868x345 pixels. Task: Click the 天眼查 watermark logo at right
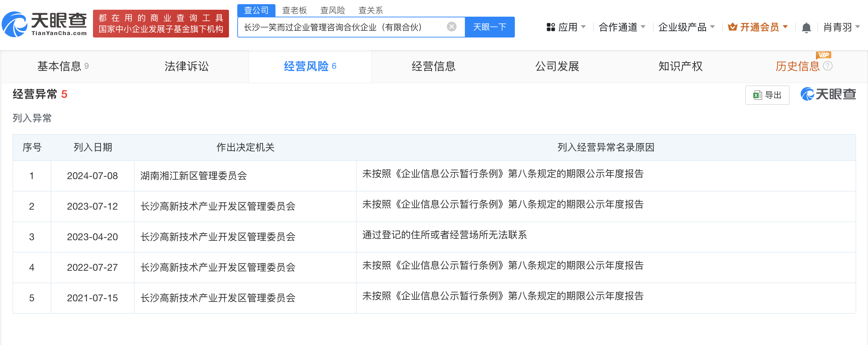[828, 94]
